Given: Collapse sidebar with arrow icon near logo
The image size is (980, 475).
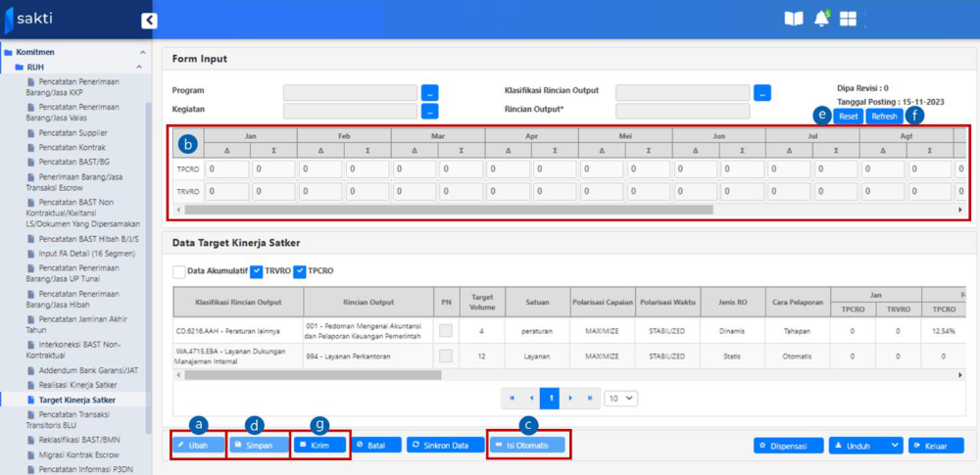Looking at the screenshot, I should 149,21.
